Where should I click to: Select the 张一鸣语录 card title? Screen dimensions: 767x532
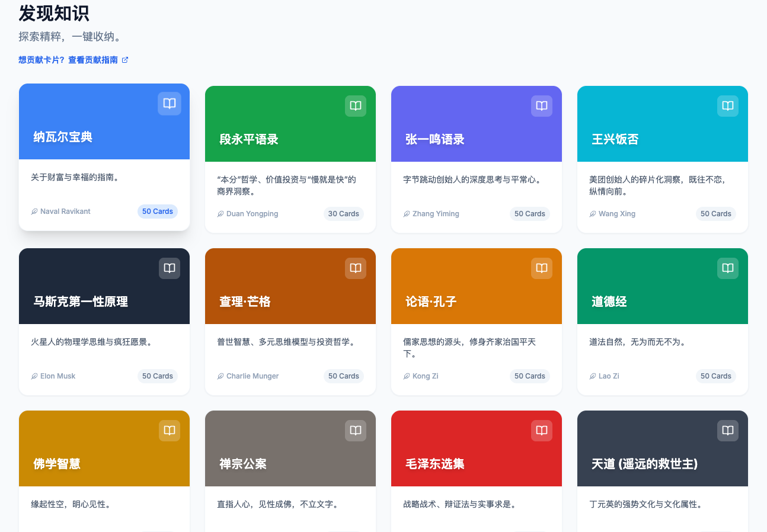coord(435,139)
